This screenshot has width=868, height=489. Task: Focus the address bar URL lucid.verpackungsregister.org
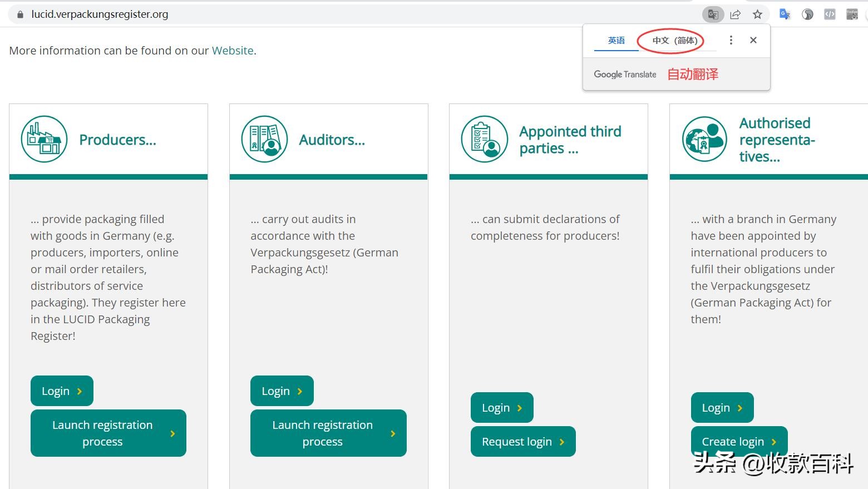(100, 14)
